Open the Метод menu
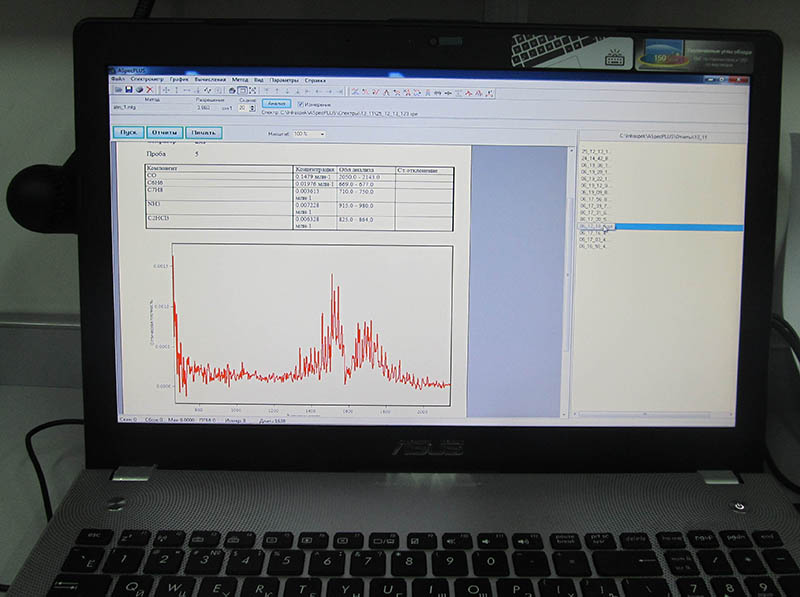 (x=240, y=80)
